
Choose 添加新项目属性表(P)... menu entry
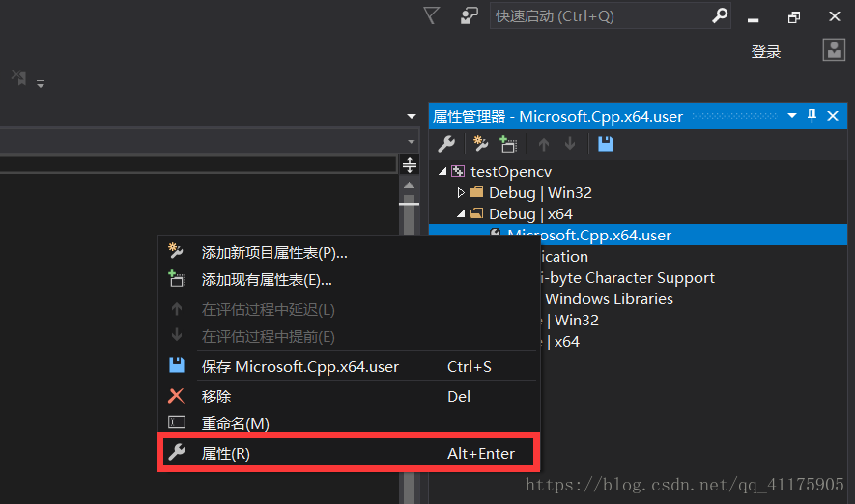pyautogui.click(x=349, y=253)
